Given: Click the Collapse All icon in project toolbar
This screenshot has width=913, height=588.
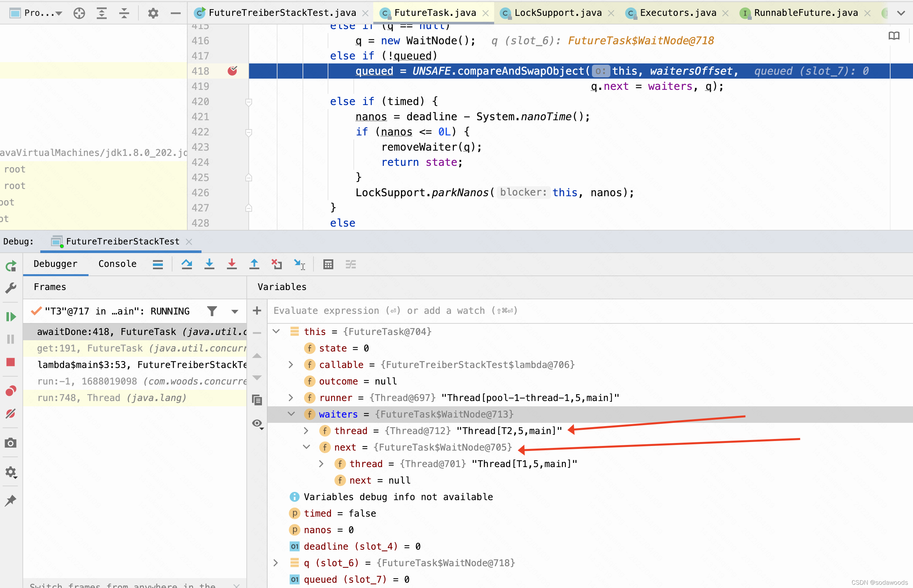Looking at the screenshot, I should [124, 13].
